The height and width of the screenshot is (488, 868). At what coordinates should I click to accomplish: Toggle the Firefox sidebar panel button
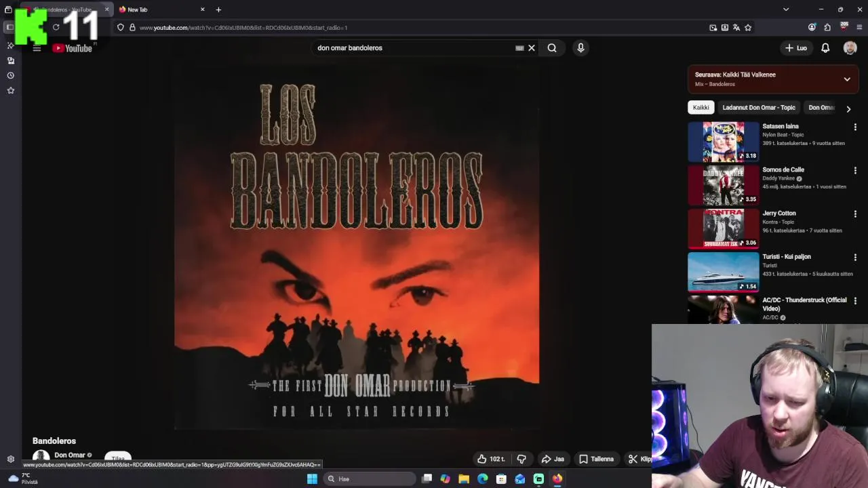9,27
